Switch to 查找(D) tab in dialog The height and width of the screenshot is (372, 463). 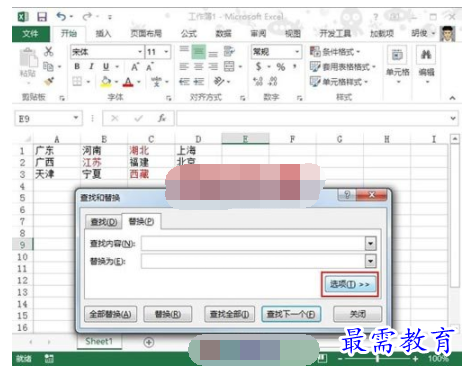point(104,222)
